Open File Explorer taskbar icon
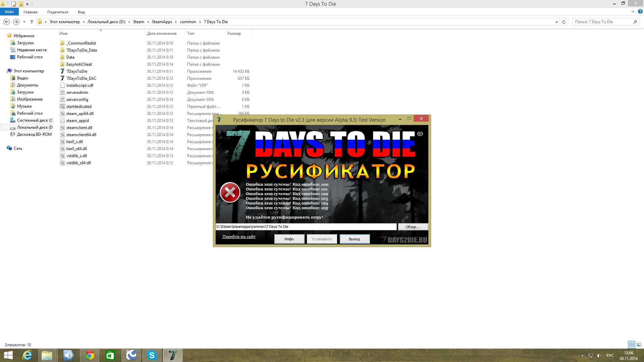The width and height of the screenshot is (644, 362). pyautogui.click(x=47, y=355)
